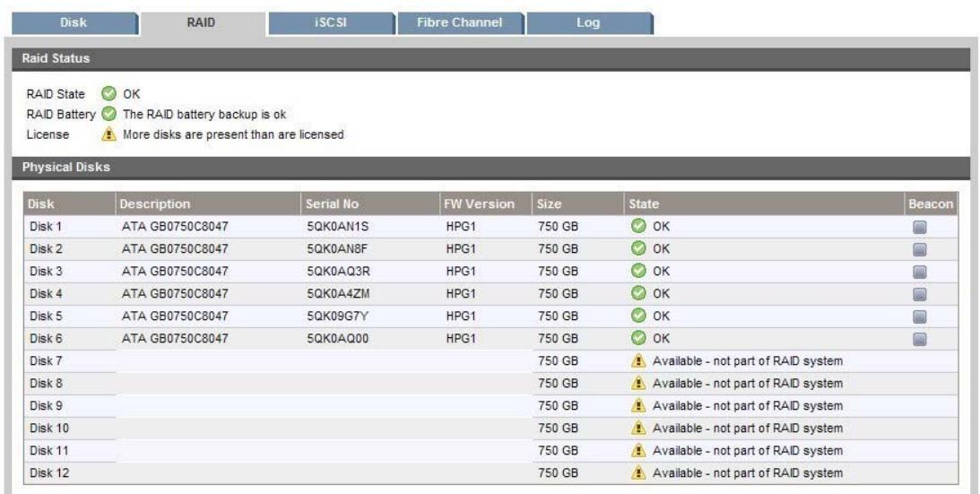Select serial number 5QK09G7Y

tap(339, 316)
